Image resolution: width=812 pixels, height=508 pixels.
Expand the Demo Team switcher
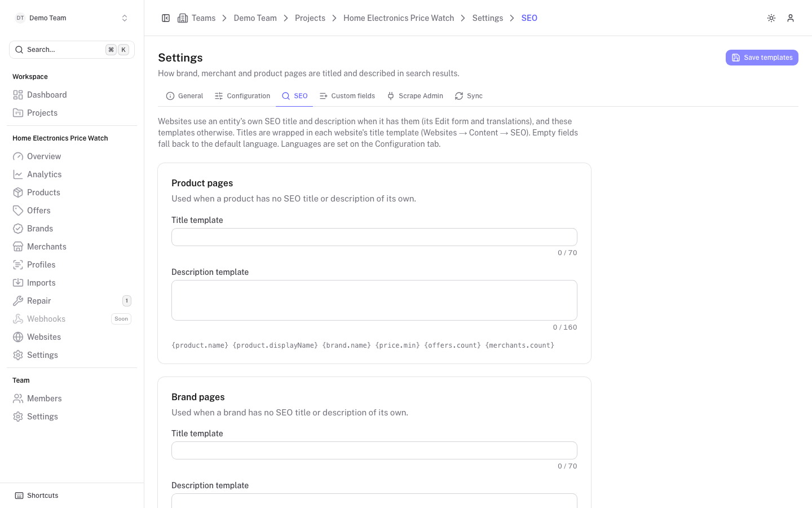72,18
